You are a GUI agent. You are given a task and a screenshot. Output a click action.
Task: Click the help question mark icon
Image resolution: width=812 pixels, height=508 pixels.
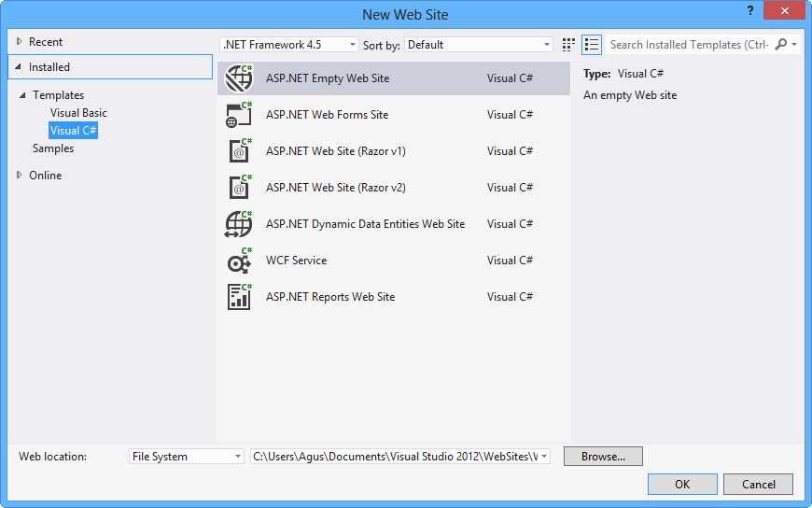pyautogui.click(x=749, y=10)
